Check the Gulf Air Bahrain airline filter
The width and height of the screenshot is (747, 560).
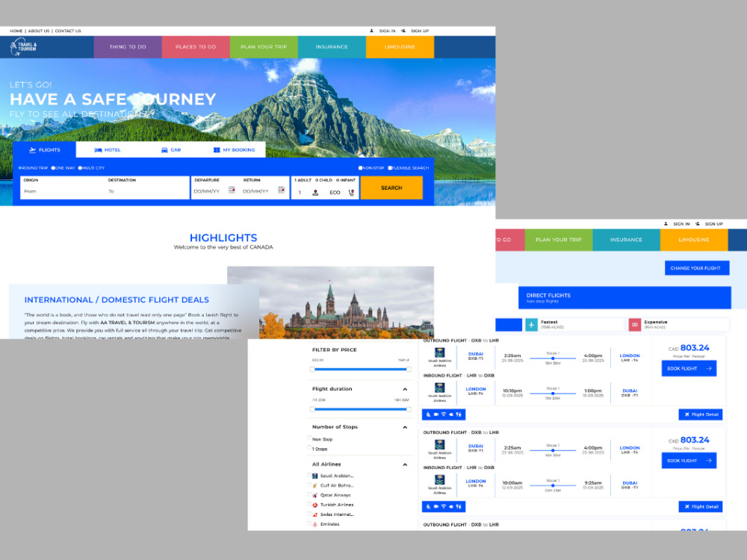tap(310, 485)
